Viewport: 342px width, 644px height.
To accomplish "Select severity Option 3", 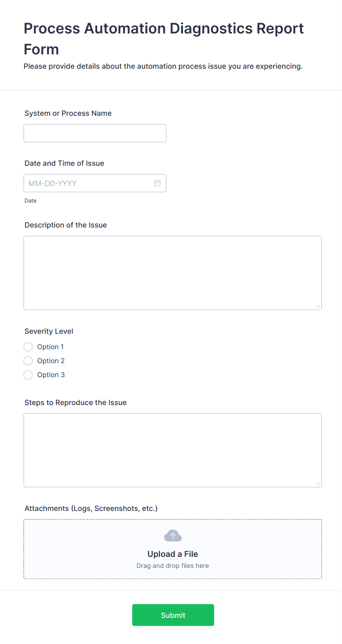I will (28, 375).
